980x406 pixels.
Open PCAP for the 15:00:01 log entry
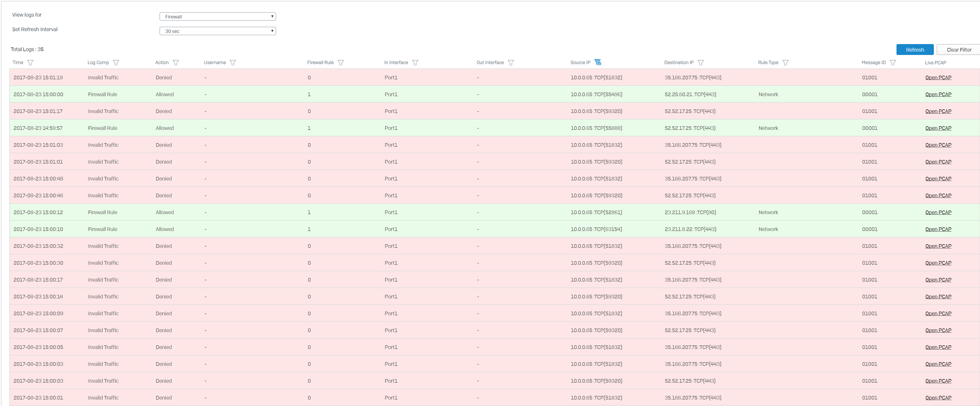click(x=938, y=398)
